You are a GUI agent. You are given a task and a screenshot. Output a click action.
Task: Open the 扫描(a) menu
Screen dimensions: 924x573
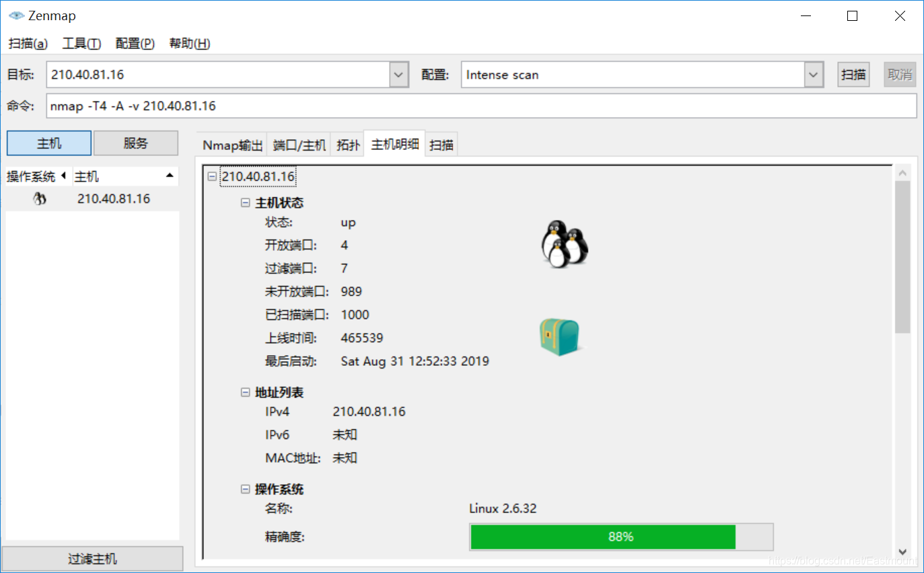pos(28,44)
